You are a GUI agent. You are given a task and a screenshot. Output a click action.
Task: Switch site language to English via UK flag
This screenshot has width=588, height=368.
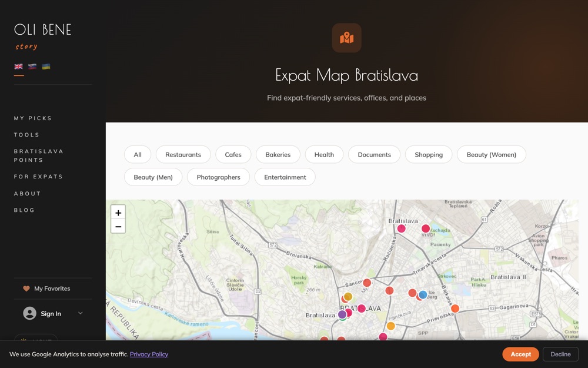(x=19, y=67)
